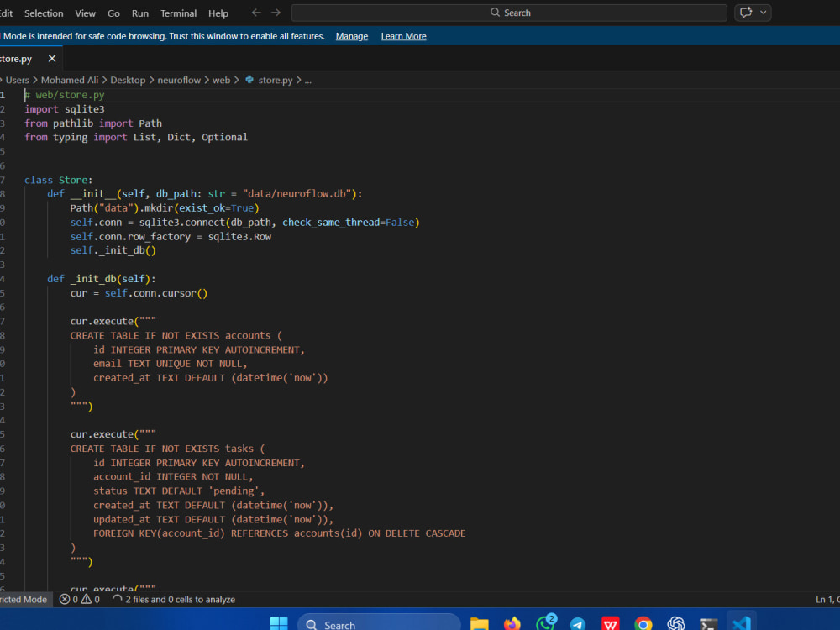Click the 'class Store:' line
Viewport: 840px width, 630px height.
(59, 180)
